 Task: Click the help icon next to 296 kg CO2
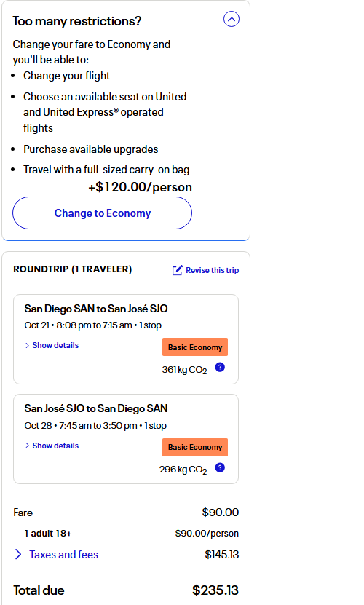pos(220,467)
